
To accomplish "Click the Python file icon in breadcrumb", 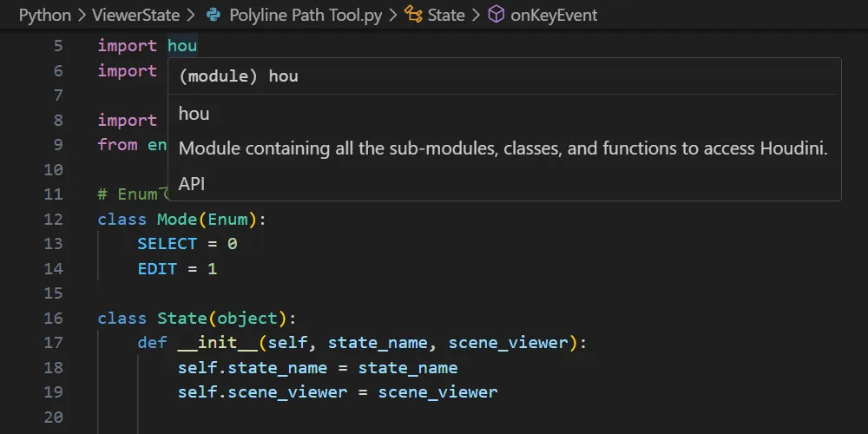I will point(214,15).
